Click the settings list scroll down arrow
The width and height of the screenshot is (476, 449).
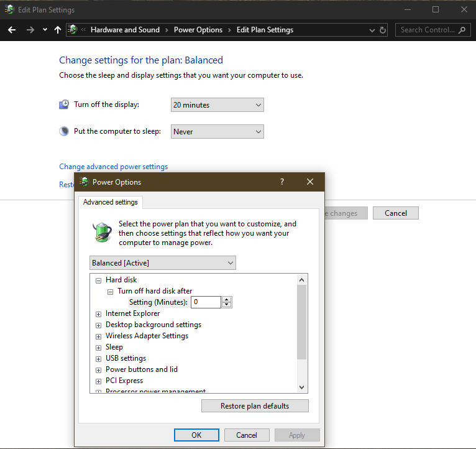click(301, 387)
